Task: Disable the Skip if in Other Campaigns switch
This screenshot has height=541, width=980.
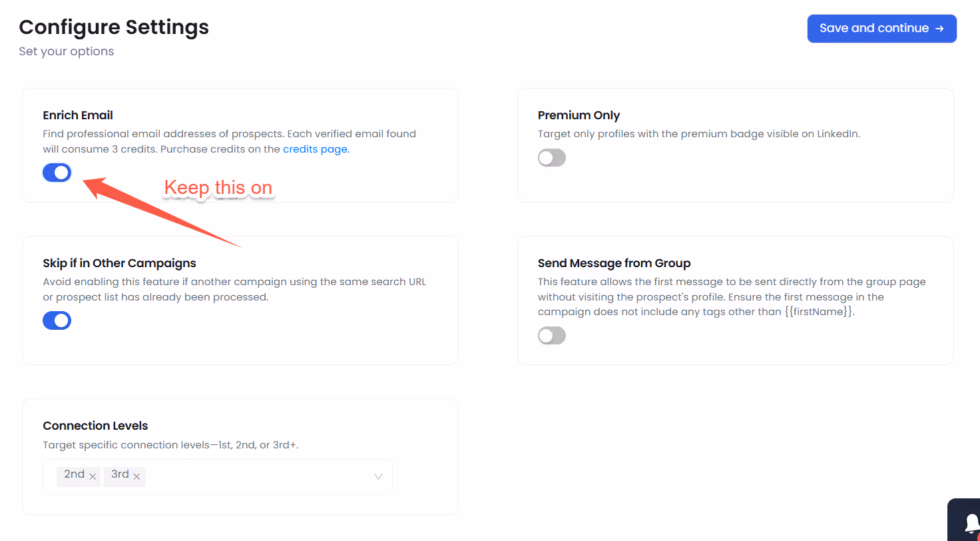Action: [x=57, y=320]
